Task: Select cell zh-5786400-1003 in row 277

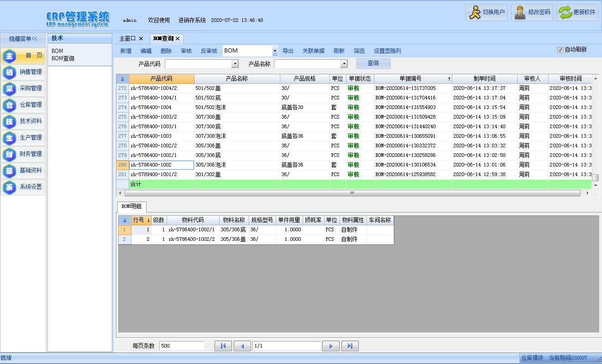Action: [x=162, y=136]
